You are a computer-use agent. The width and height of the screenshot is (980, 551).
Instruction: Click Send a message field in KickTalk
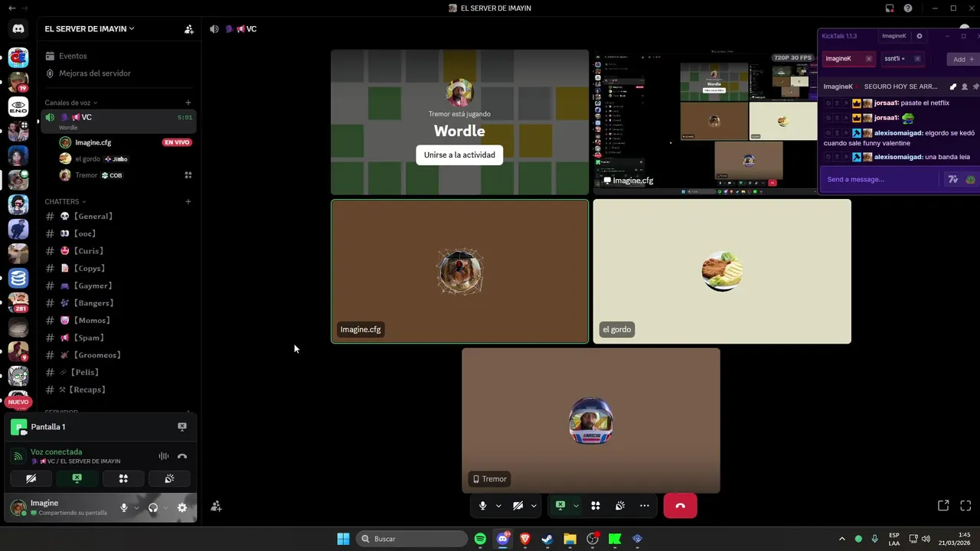point(880,179)
